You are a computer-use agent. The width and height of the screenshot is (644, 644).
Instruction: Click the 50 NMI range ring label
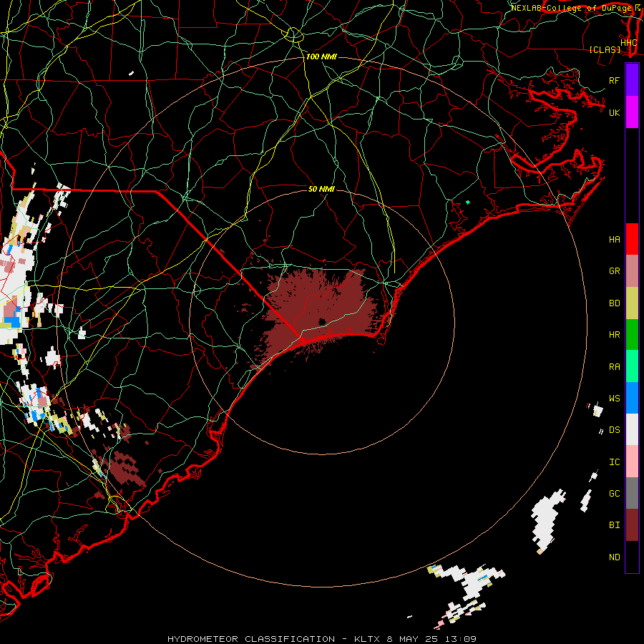pyautogui.click(x=321, y=189)
